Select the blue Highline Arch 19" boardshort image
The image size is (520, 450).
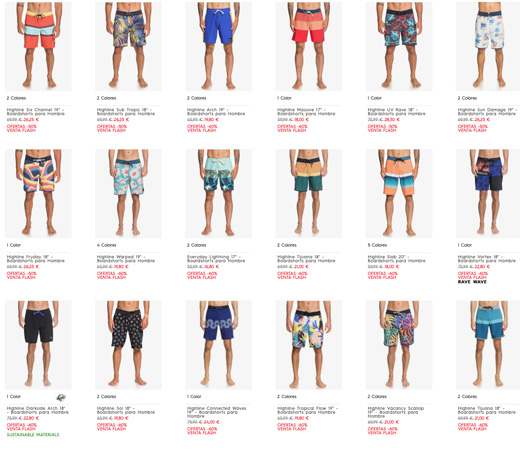[219, 46]
